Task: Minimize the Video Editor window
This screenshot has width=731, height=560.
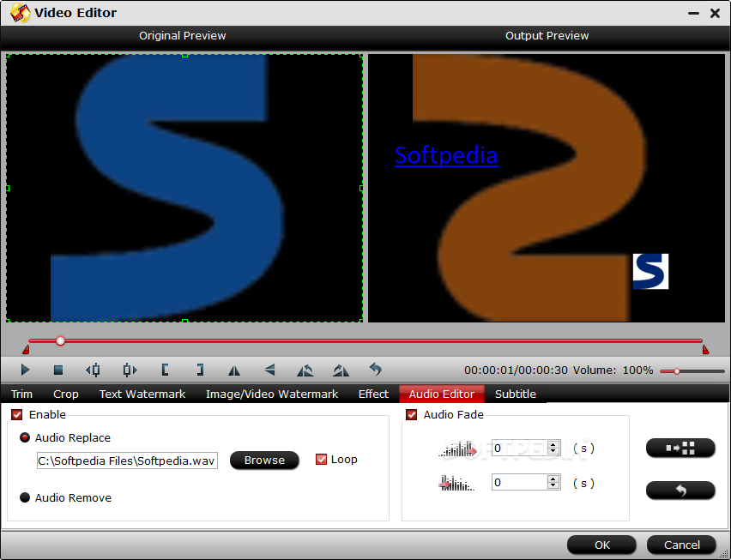Action: pos(694,14)
